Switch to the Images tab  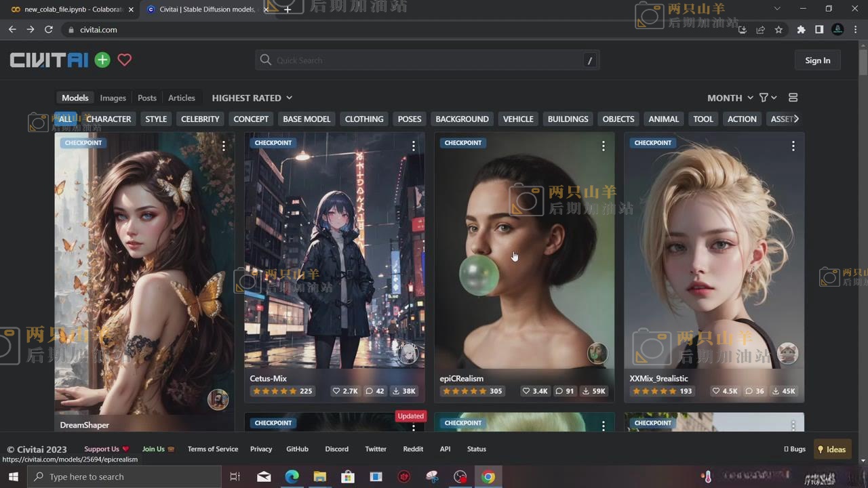click(x=113, y=98)
